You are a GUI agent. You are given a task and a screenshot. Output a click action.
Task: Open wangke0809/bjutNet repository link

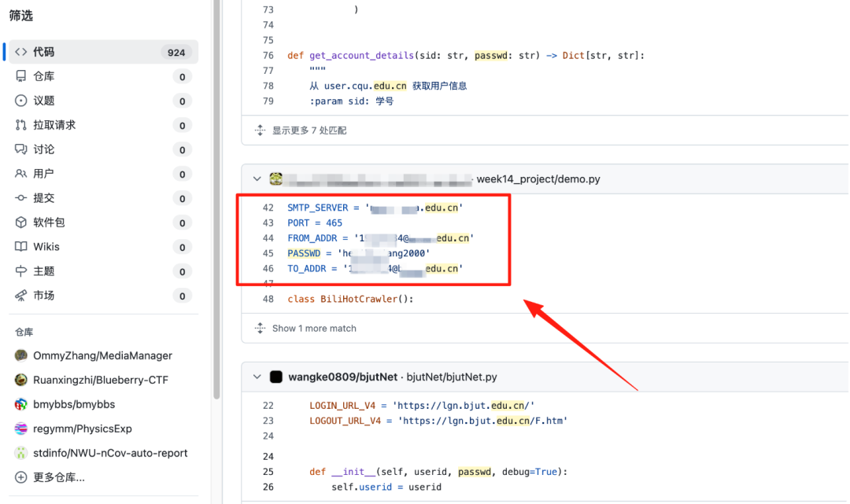342,377
